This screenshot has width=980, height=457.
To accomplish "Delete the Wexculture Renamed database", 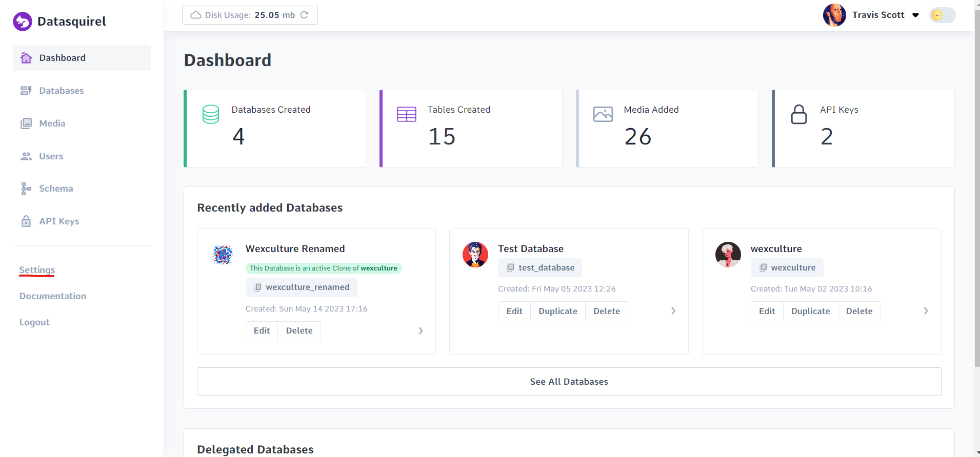I will coord(299,331).
